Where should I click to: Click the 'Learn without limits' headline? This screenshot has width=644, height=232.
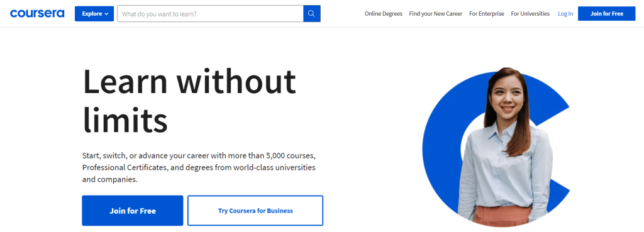pos(189,101)
